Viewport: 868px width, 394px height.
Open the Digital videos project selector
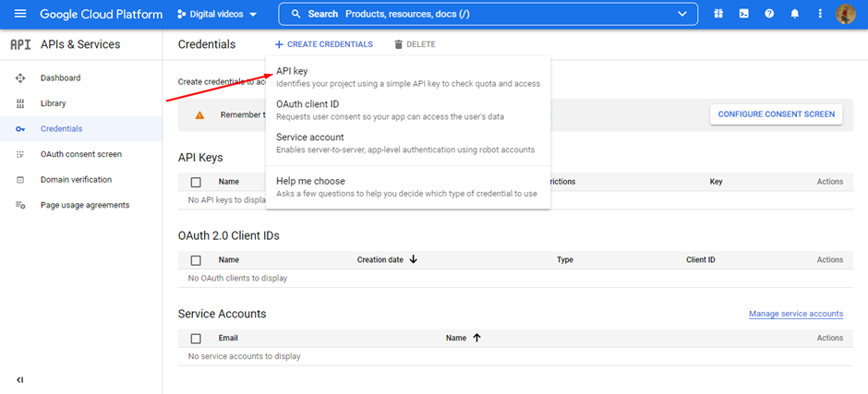coord(217,14)
